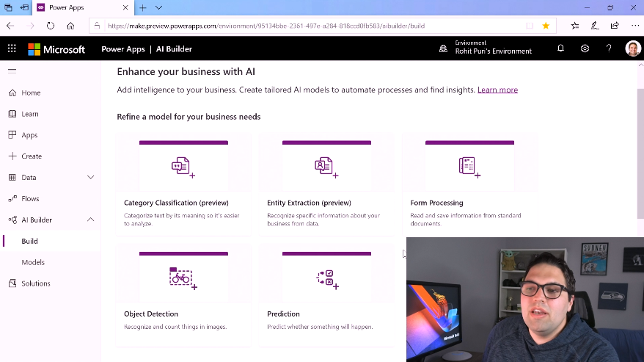
Task: Click the site lock icon in address bar
Action: 98,26
